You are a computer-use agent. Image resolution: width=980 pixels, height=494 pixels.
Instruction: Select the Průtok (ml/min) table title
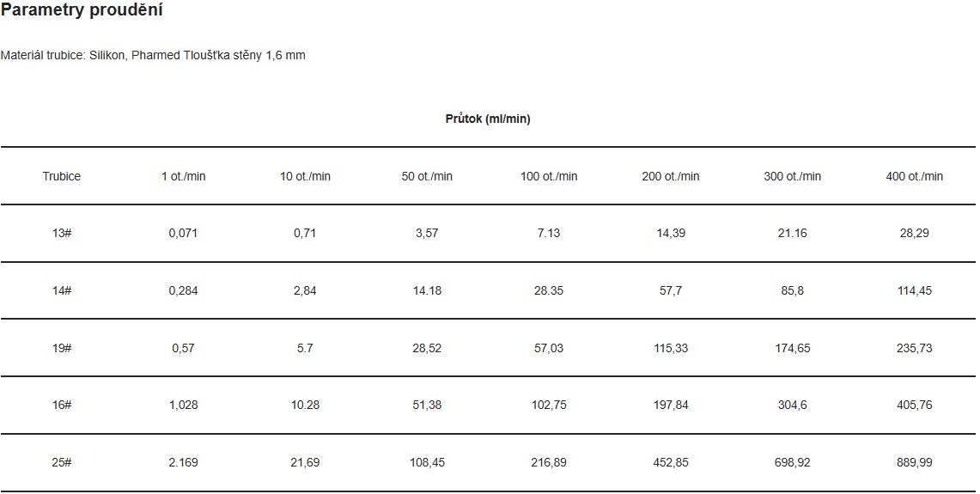coord(488,119)
